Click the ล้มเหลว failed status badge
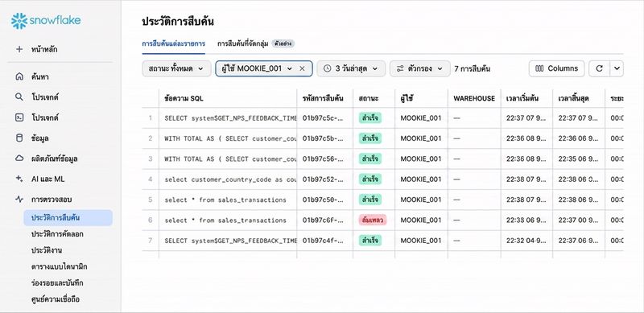This screenshot has height=313, width=644. pyautogui.click(x=373, y=220)
